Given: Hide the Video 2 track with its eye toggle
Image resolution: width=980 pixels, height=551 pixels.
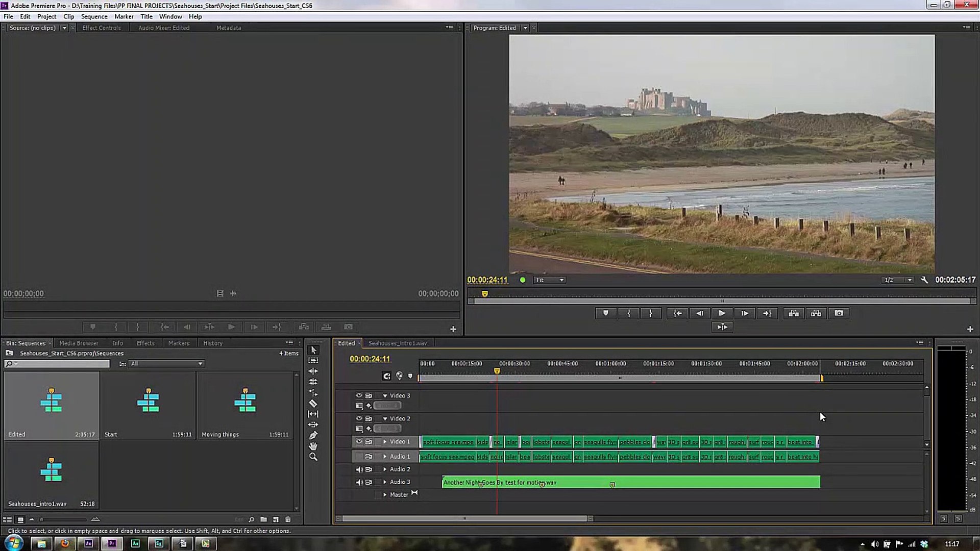Looking at the screenshot, I should point(359,418).
